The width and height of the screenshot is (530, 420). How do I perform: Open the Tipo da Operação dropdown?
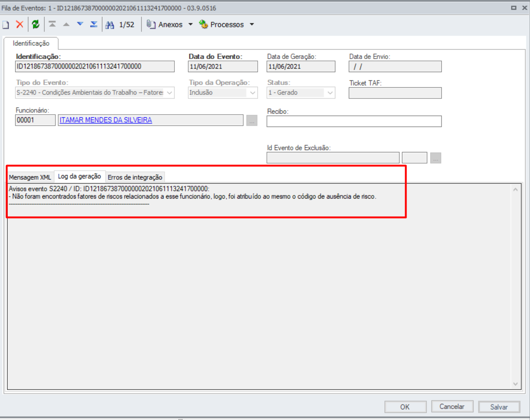point(253,92)
